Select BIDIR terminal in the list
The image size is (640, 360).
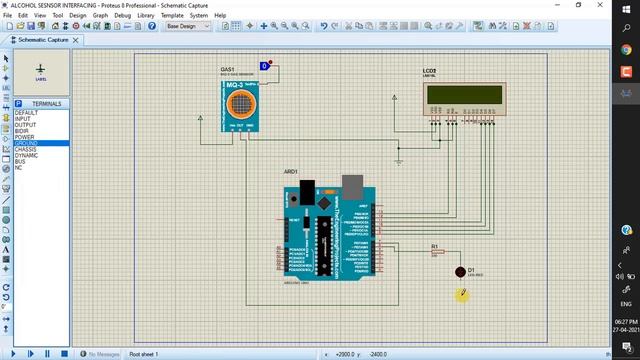point(41,131)
